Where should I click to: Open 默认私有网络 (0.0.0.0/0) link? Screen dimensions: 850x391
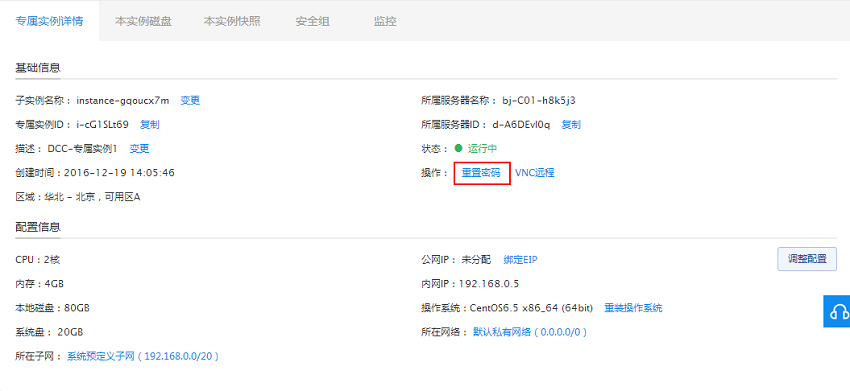(x=530, y=332)
